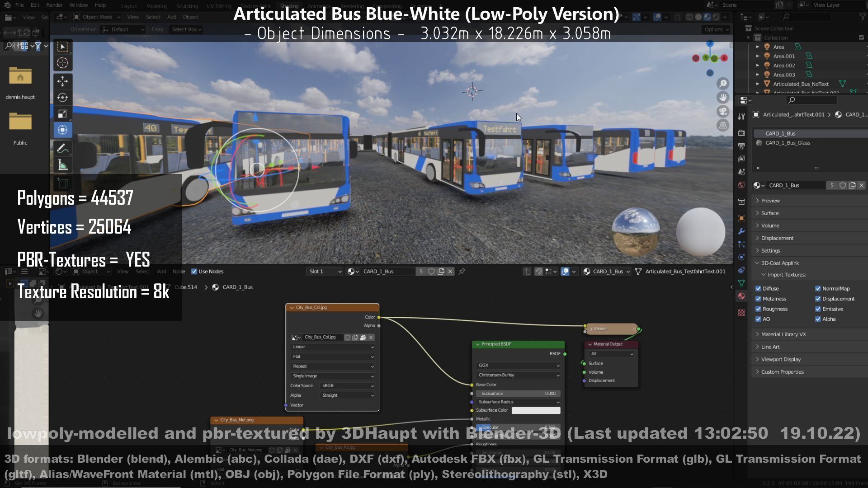Viewport: 868px width, 488px height.
Task: Uncheck the Diffuse import texture checkbox
Action: 758,288
